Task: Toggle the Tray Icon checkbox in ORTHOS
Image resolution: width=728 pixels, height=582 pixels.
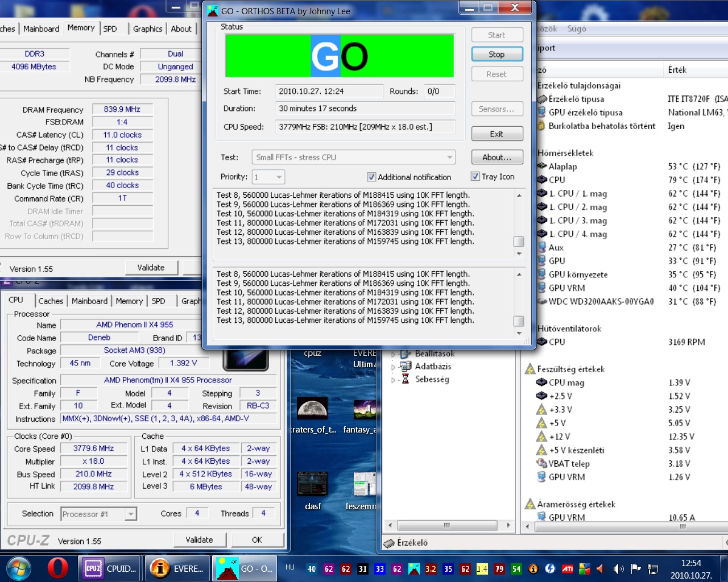Action: point(475,176)
